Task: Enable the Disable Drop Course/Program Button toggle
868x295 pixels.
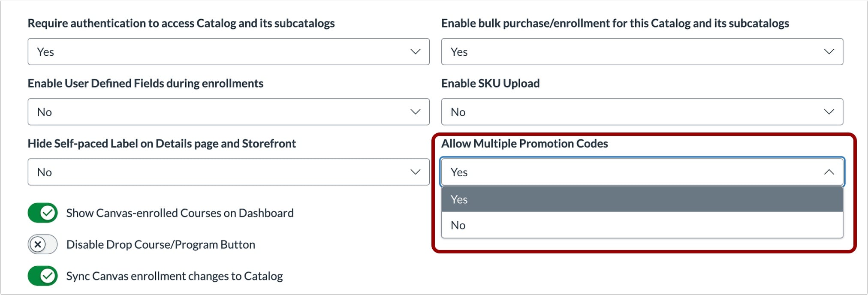Action: pos(43,244)
